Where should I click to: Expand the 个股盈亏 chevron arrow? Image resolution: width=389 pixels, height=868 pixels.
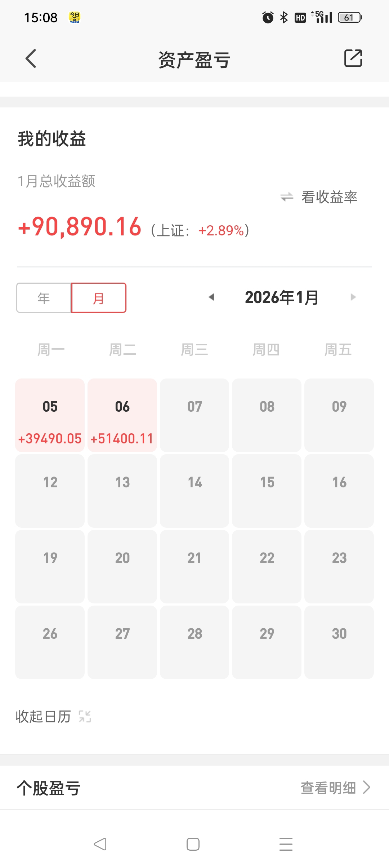pos(367,788)
